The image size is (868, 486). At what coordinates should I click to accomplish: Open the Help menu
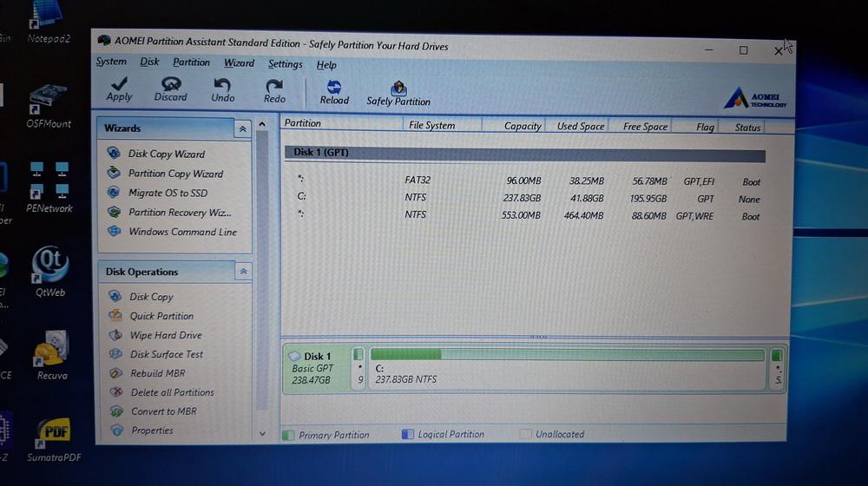pos(326,65)
